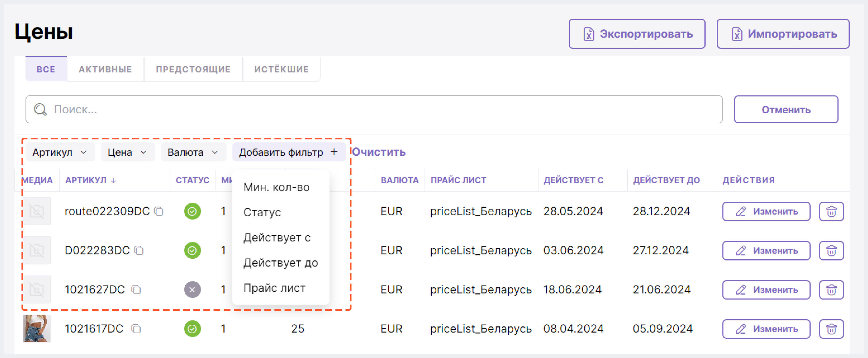Click article text 1021627DC
Screen dimensions: 868x358
95,289
